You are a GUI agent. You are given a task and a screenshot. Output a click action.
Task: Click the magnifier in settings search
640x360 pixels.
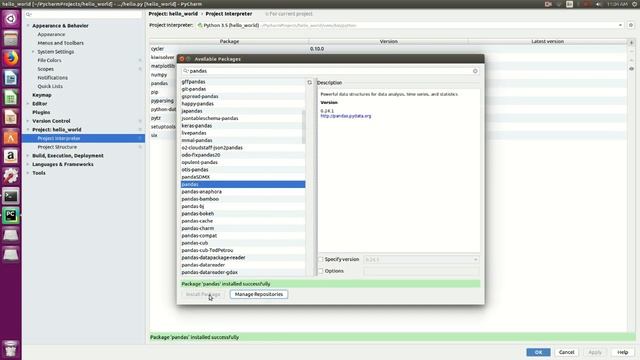pos(28,14)
